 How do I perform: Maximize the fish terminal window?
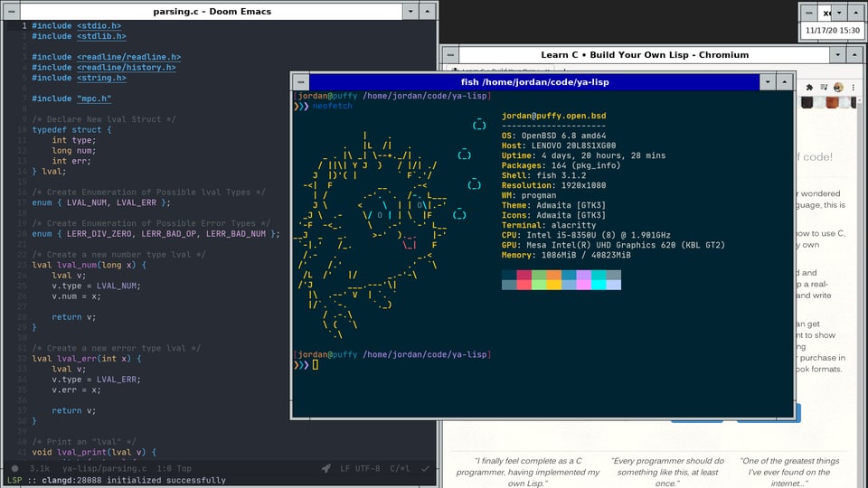(785, 82)
